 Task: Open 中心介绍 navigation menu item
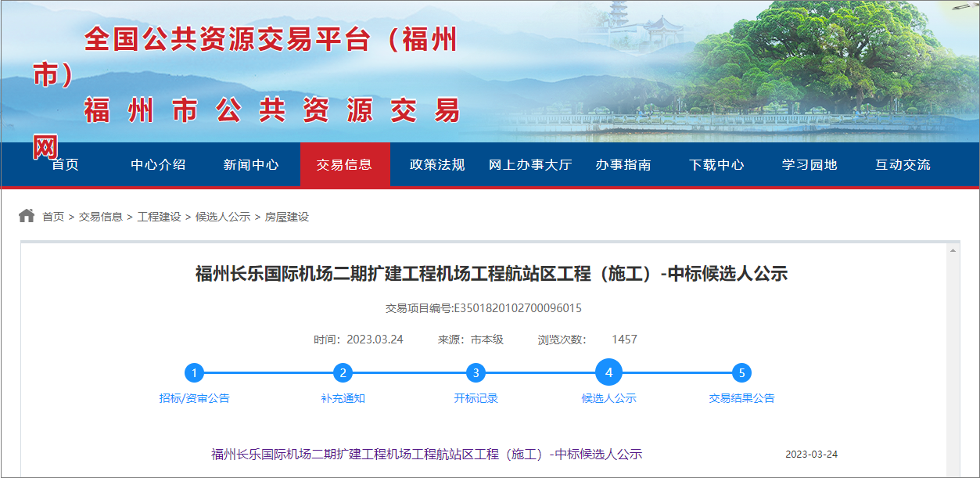[158, 165]
